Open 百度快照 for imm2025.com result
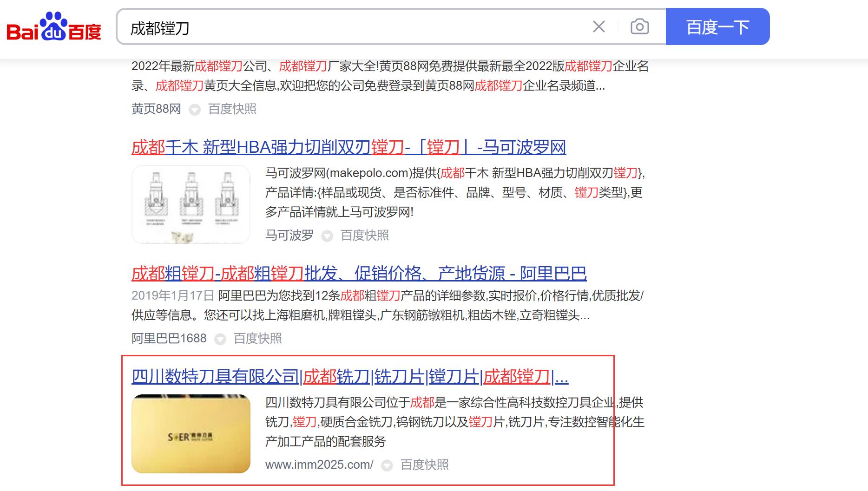The width and height of the screenshot is (868, 491). 424,465
